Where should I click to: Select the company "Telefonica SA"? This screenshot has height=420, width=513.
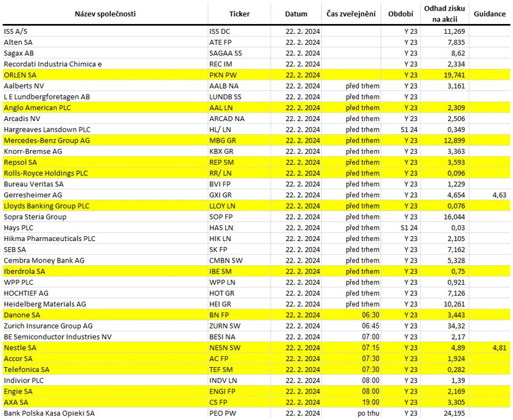coord(26,370)
